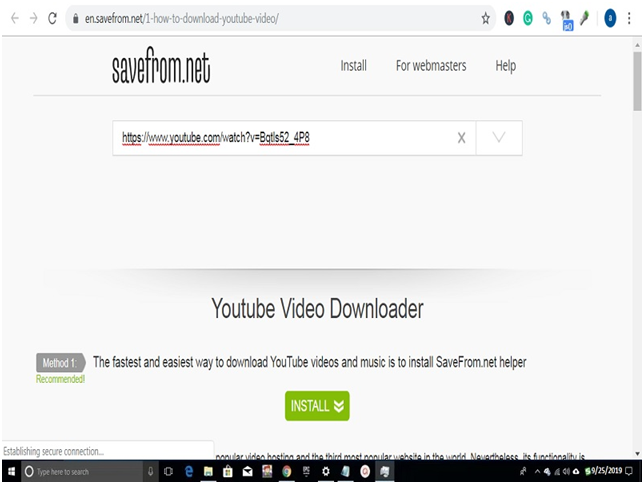The height and width of the screenshot is (484, 644).
Task: Click the 'Youtube Video Downloader' heading
Action: tap(317, 309)
